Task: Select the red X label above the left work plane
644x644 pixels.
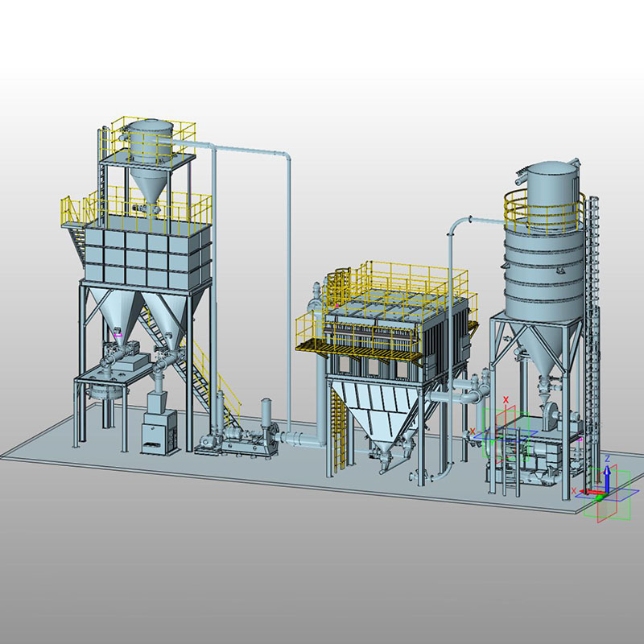Action: coord(506,399)
